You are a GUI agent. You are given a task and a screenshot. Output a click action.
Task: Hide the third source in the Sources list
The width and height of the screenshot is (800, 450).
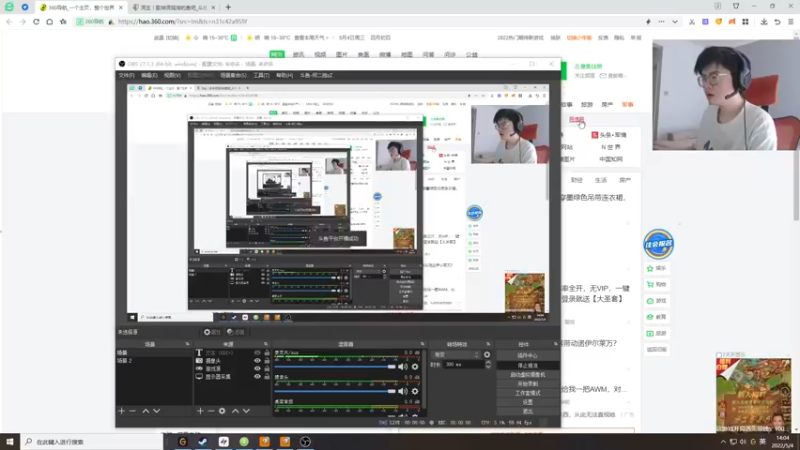(x=257, y=368)
